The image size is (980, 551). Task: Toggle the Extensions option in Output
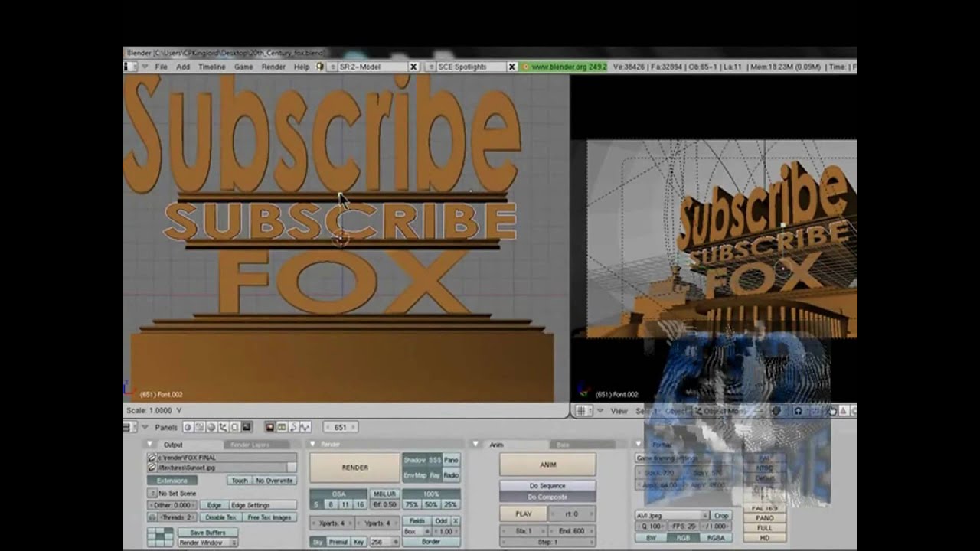pyautogui.click(x=172, y=481)
